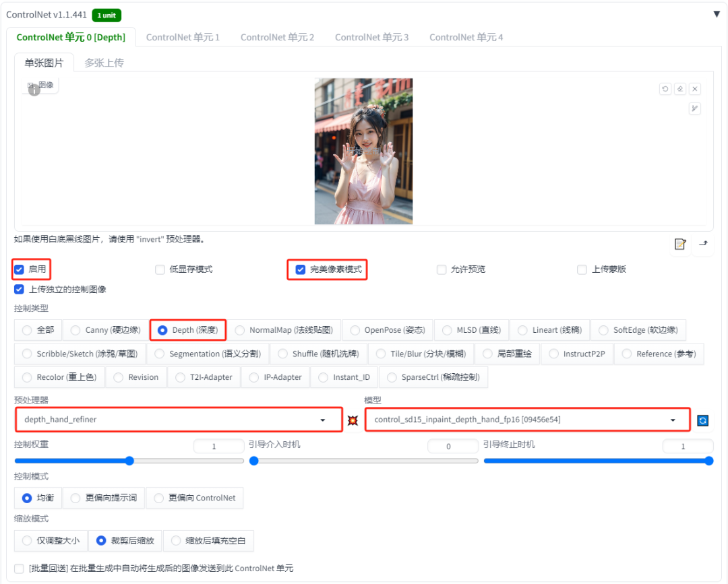
Task: Select MLSD (直线) control type
Action: pyautogui.click(x=471, y=330)
